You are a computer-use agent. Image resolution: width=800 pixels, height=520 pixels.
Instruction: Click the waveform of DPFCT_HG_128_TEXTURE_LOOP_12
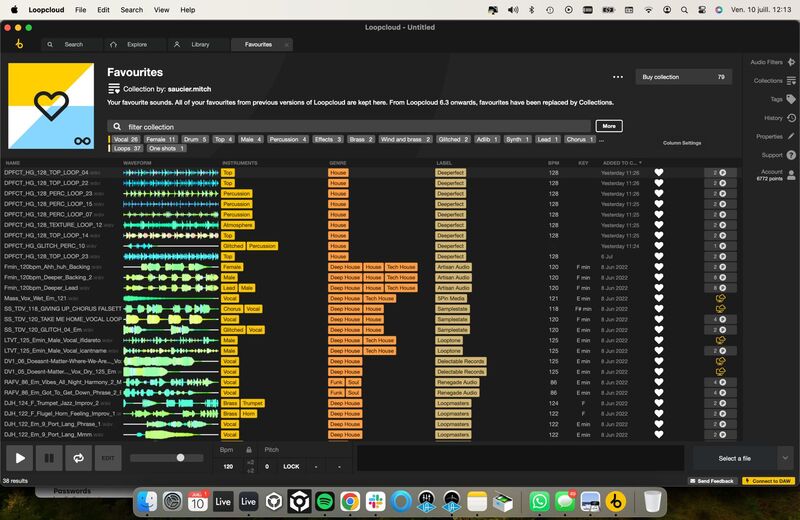[x=171, y=225]
